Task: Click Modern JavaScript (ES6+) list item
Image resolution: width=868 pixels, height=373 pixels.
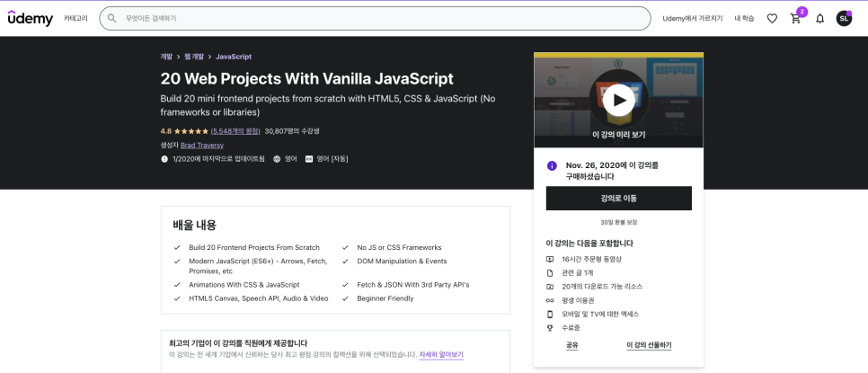Action: click(x=258, y=266)
